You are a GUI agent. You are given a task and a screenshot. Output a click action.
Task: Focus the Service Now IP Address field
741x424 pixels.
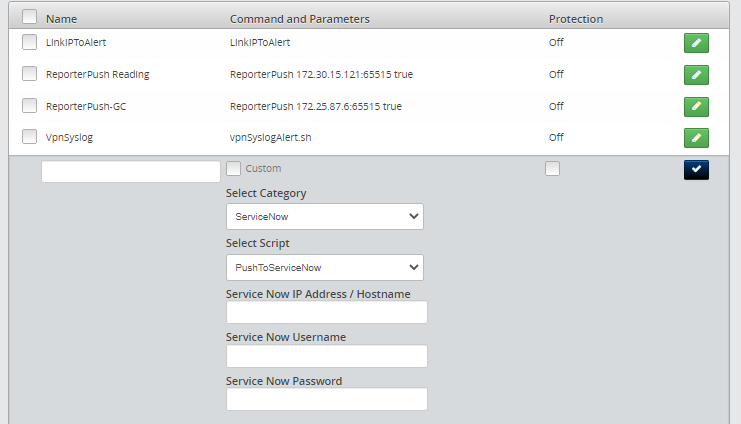tap(326, 312)
